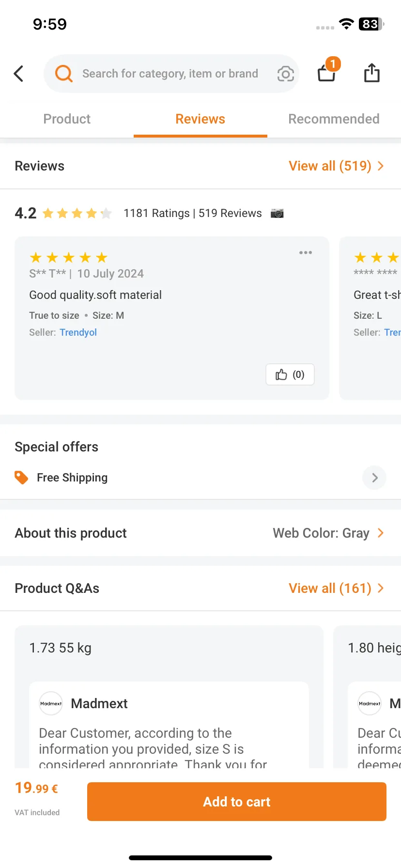Open the Trendyol seller link
This screenshot has width=401, height=868.
tap(78, 332)
